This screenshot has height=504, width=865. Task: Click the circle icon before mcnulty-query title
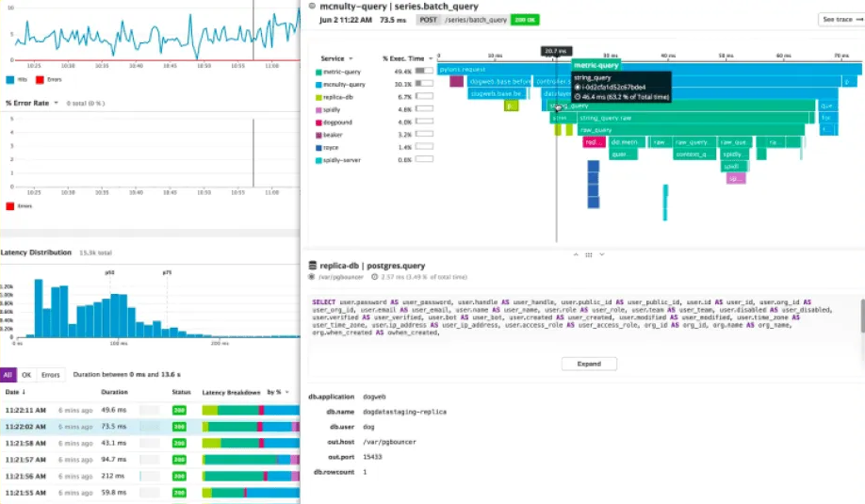coord(312,6)
